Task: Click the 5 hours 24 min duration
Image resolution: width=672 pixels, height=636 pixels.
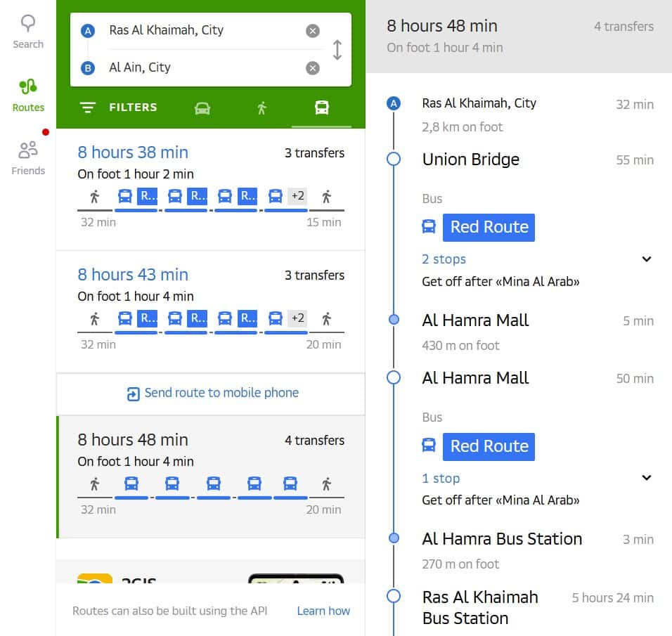Action: [612, 597]
